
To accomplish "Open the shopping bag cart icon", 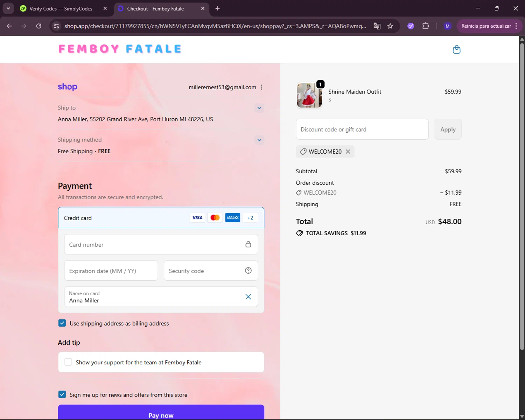I will (x=456, y=49).
